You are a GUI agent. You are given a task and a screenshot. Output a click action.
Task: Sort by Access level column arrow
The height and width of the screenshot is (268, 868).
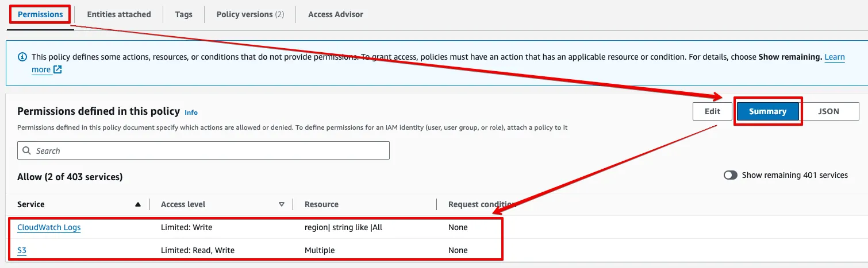coord(282,204)
